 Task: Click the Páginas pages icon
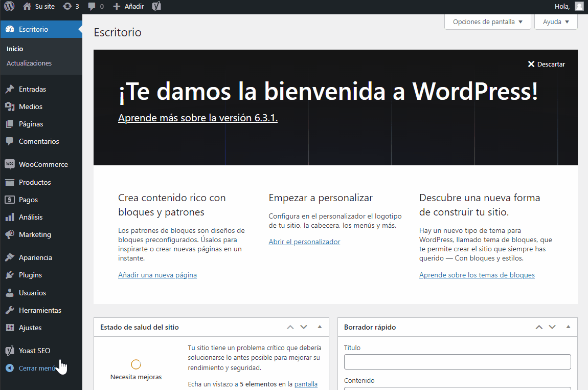tap(10, 124)
